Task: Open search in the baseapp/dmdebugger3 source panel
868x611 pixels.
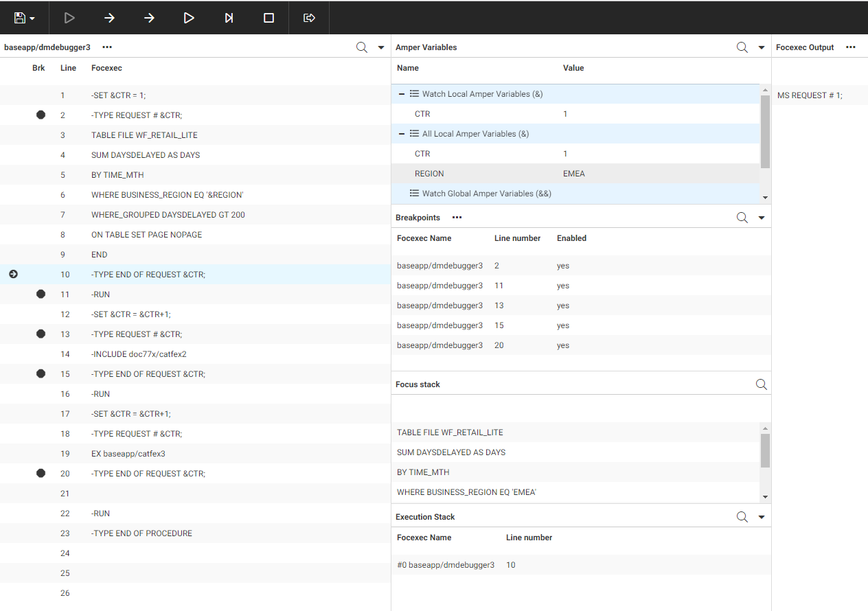Action: point(361,47)
